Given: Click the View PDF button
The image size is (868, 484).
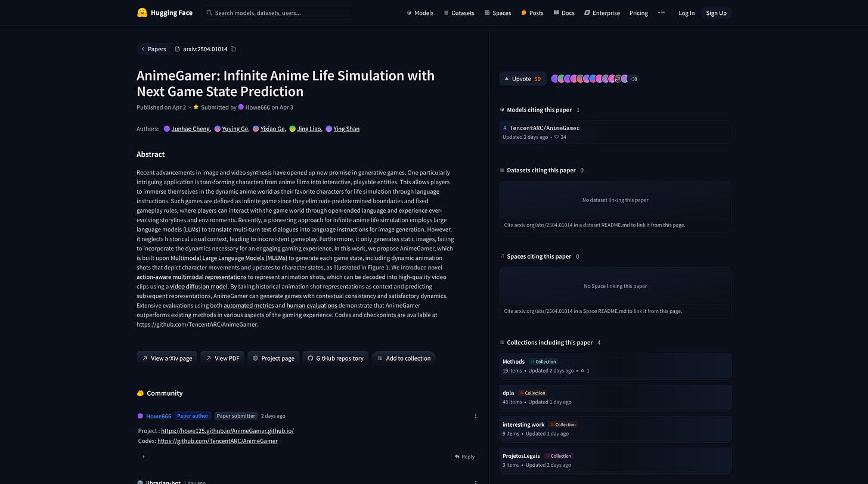Looking at the screenshot, I should coord(222,358).
